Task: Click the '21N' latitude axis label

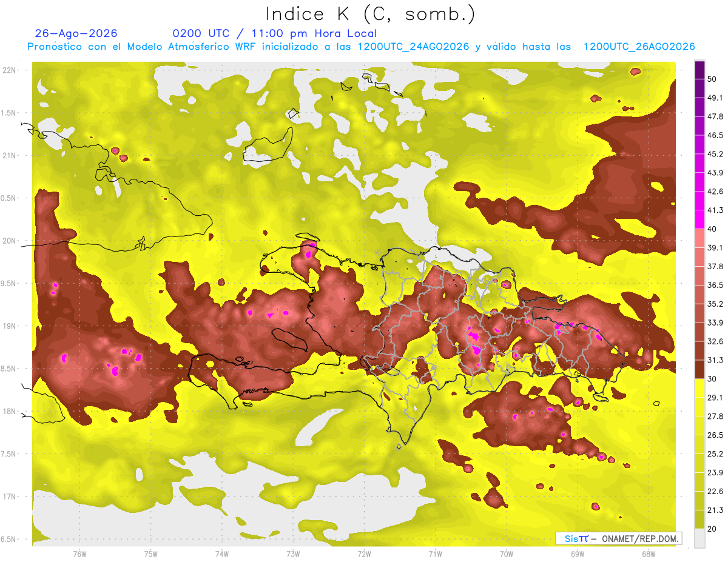Action: (10, 156)
